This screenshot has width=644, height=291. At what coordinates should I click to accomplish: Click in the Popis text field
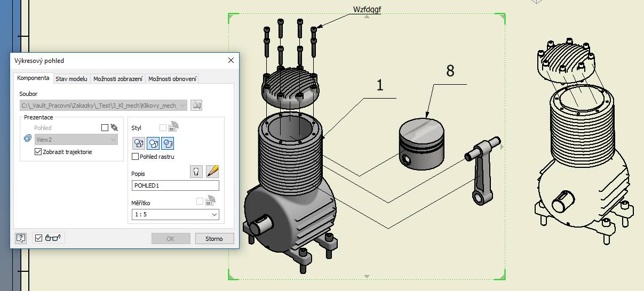175,185
